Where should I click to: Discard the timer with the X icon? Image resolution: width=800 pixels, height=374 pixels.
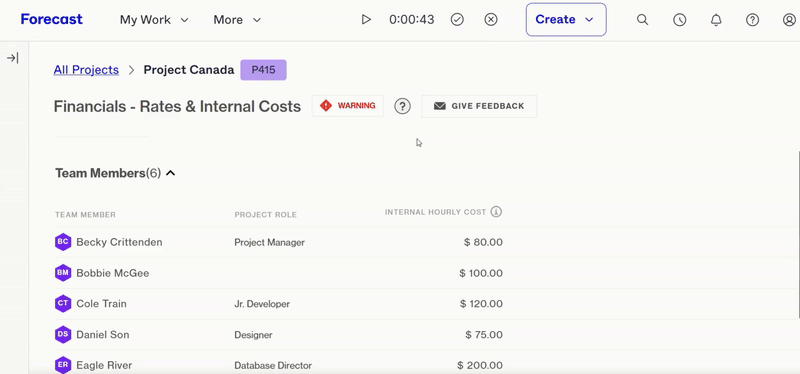[x=491, y=19]
